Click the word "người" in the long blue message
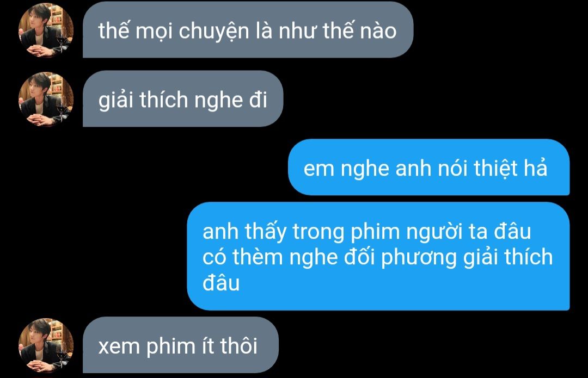Image resolution: width=588 pixels, height=378 pixels. pyautogui.click(x=434, y=232)
